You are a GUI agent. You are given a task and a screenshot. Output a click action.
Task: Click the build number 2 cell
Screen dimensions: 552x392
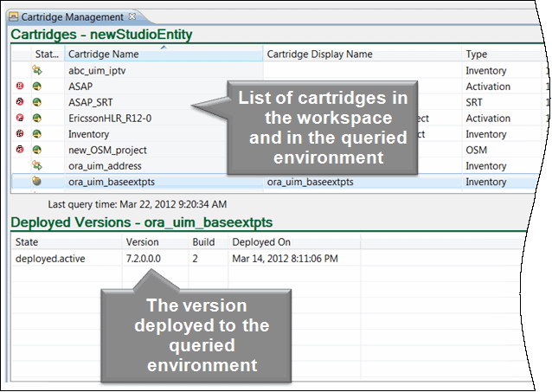click(x=195, y=259)
